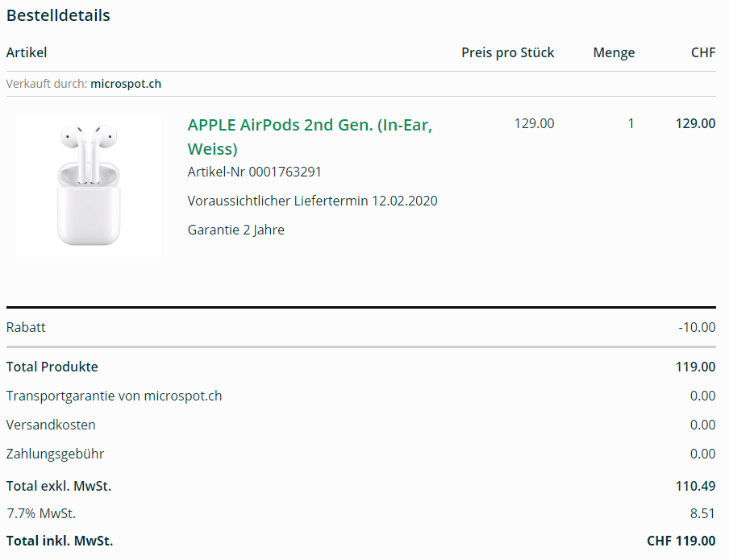This screenshot has width=729, height=560.
Task: Click the -10.00 discount amount
Action: point(696,327)
